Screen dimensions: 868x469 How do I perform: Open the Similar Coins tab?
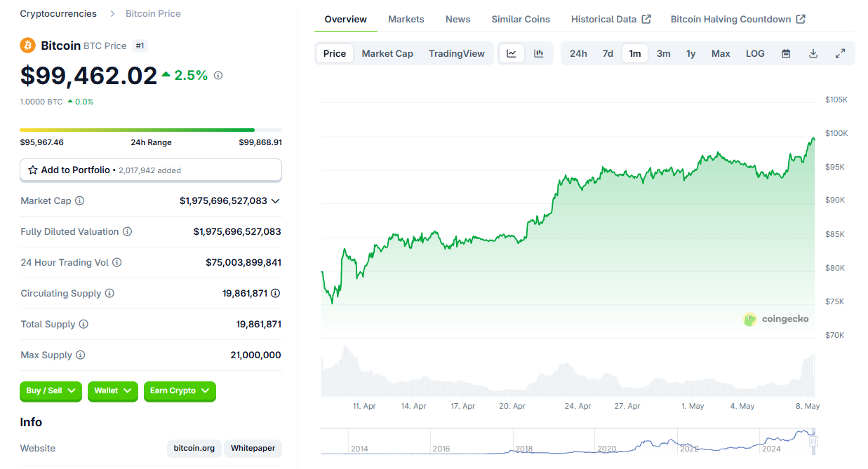point(521,19)
